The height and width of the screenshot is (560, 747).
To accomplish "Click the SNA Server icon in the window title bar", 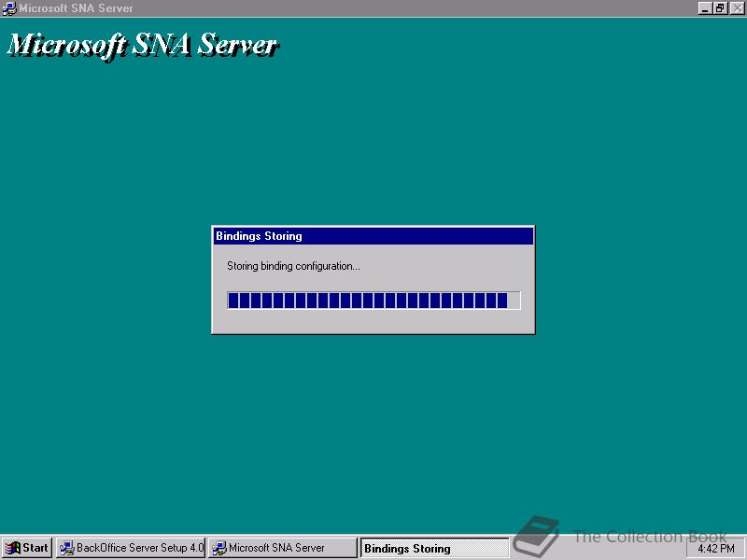I will pyautogui.click(x=9, y=8).
